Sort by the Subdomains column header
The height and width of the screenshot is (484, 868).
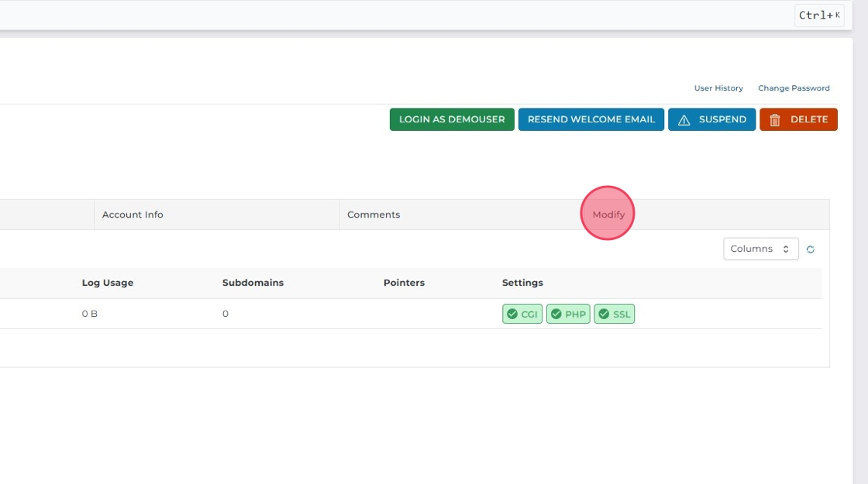[x=253, y=283]
